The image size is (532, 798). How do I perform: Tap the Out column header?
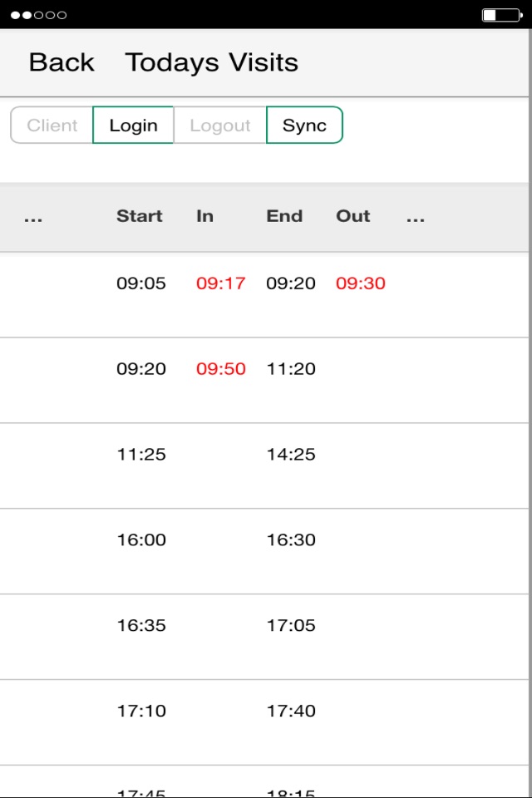point(352,216)
